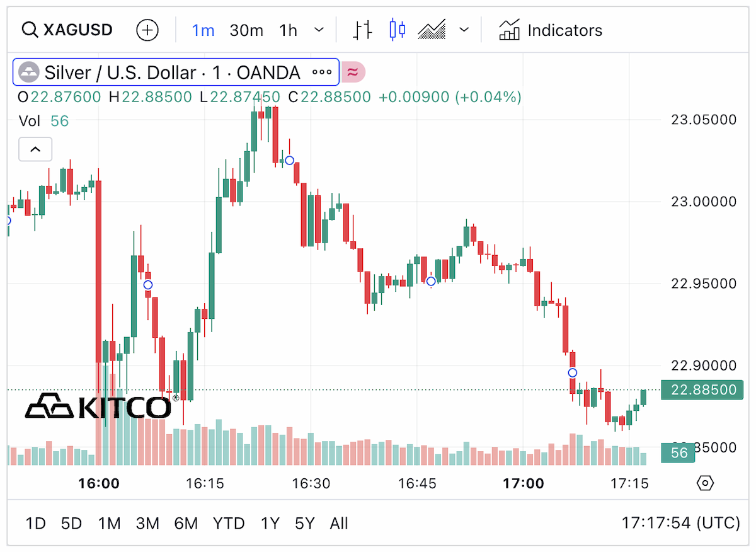Viewport: 756px width, 552px height.
Task: Switch to 1m interval
Action: (x=203, y=30)
